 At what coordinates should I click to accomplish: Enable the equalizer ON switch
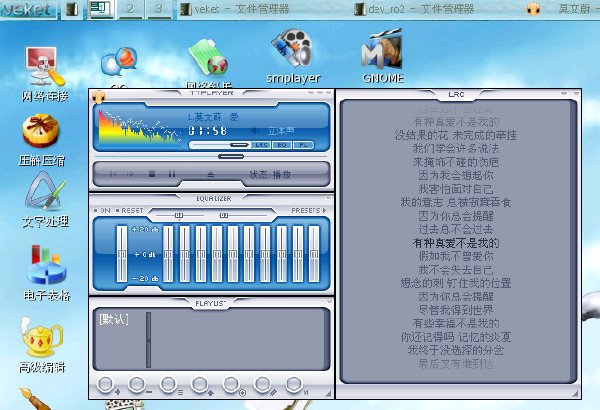[x=102, y=211]
